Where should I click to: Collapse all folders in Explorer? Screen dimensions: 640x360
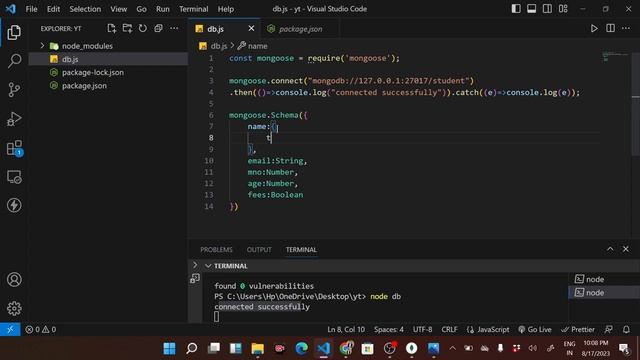(158, 28)
